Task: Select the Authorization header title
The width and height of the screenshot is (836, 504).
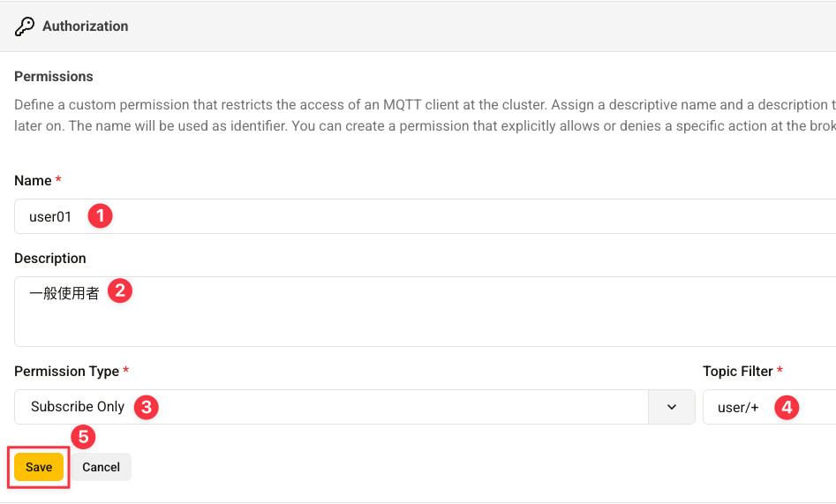Action: tap(85, 26)
